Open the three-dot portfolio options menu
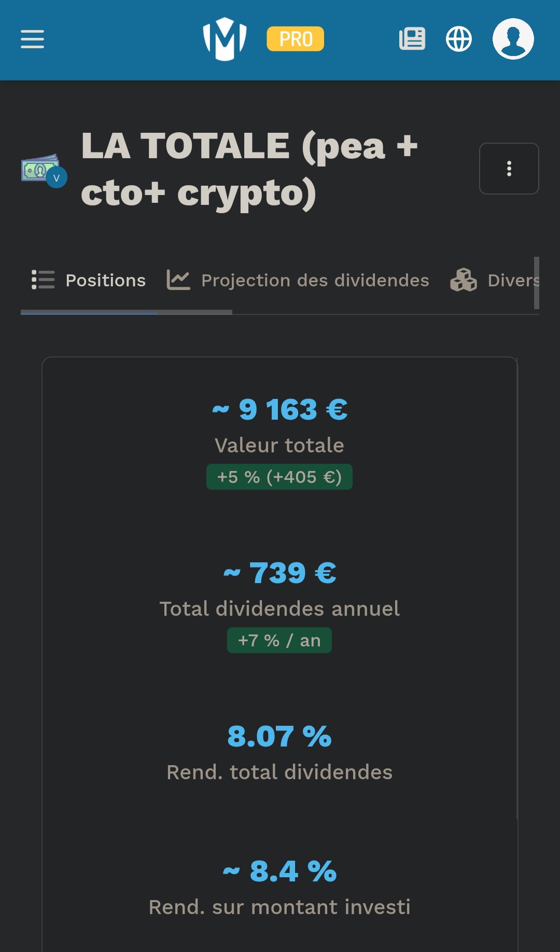Image resolution: width=560 pixels, height=952 pixels. pos(509,169)
